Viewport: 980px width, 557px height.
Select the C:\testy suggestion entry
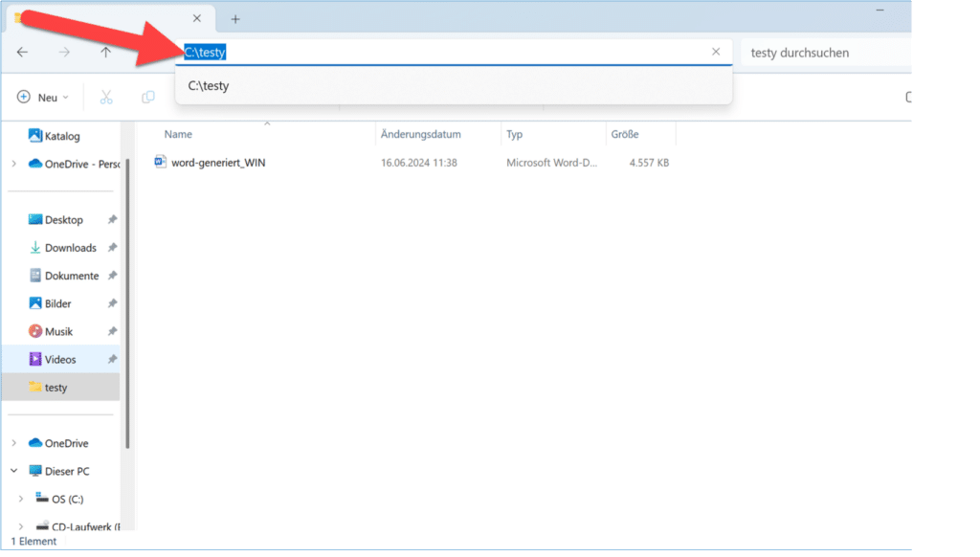(x=209, y=86)
